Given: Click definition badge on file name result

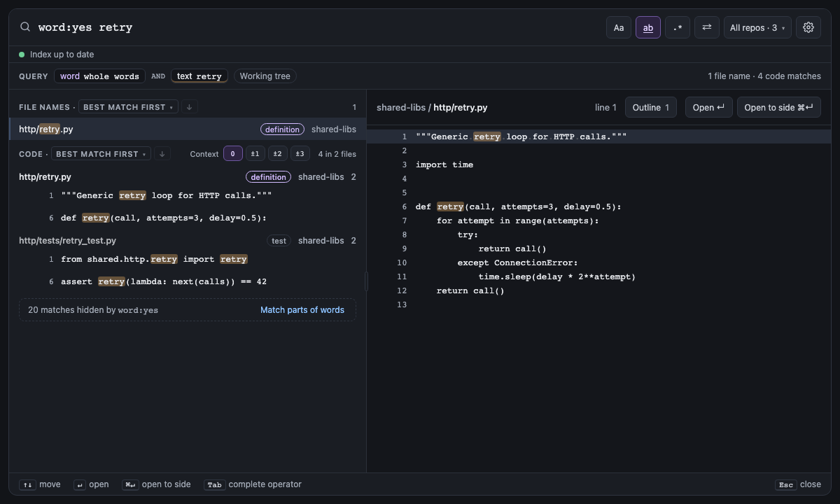Looking at the screenshot, I should pos(283,129).
